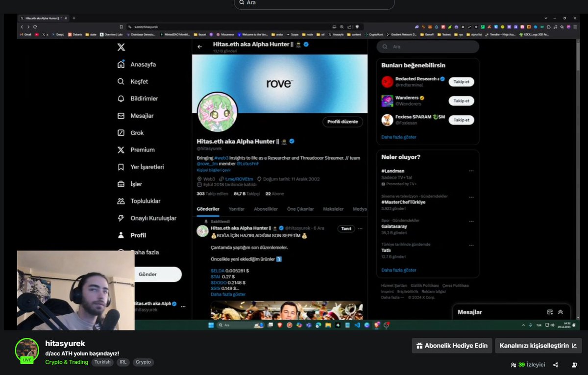Click the follower-add icon below the stream

(x=574, y=365)
